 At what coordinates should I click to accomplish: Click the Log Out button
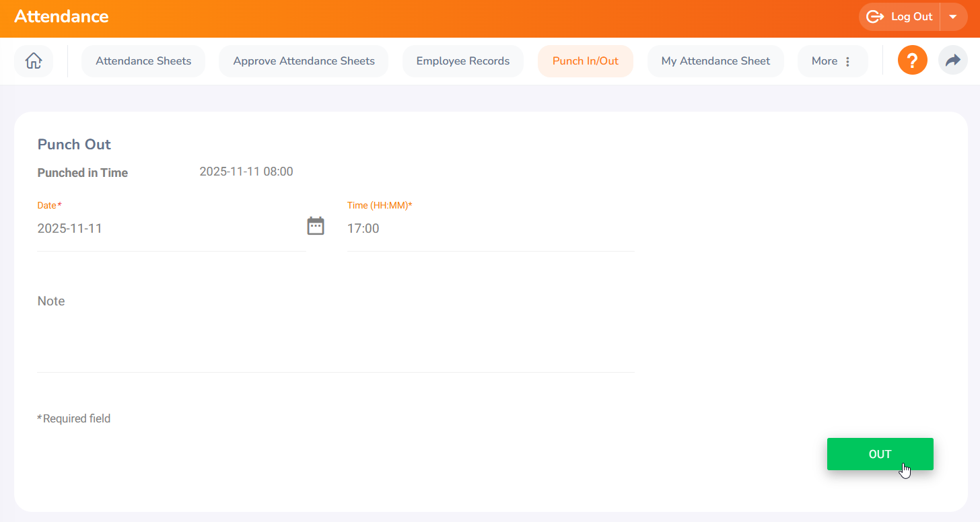click(x=900, y=17)
